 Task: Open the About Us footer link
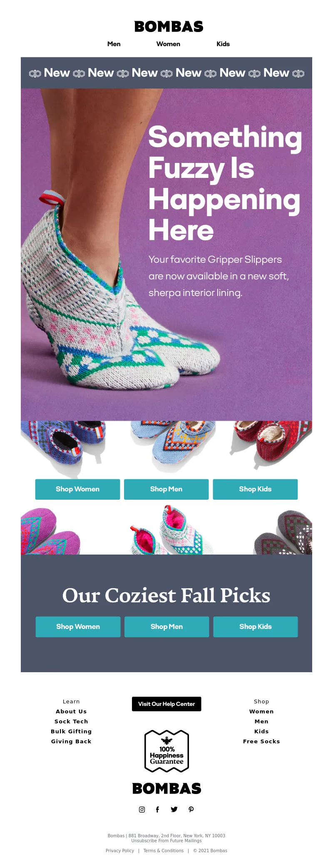point(71,712)
